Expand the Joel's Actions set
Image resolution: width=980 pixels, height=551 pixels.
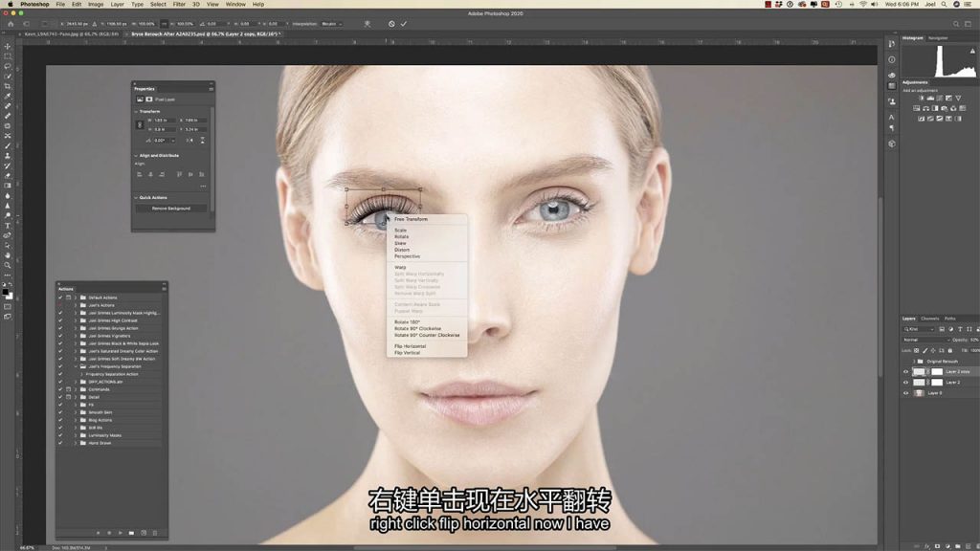pyautogui.click(x=76, y=305)
